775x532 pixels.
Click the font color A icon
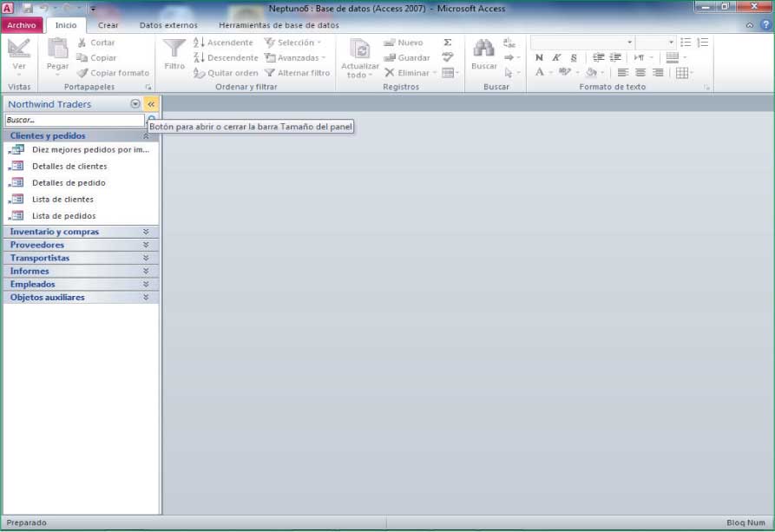click(539, 73)
